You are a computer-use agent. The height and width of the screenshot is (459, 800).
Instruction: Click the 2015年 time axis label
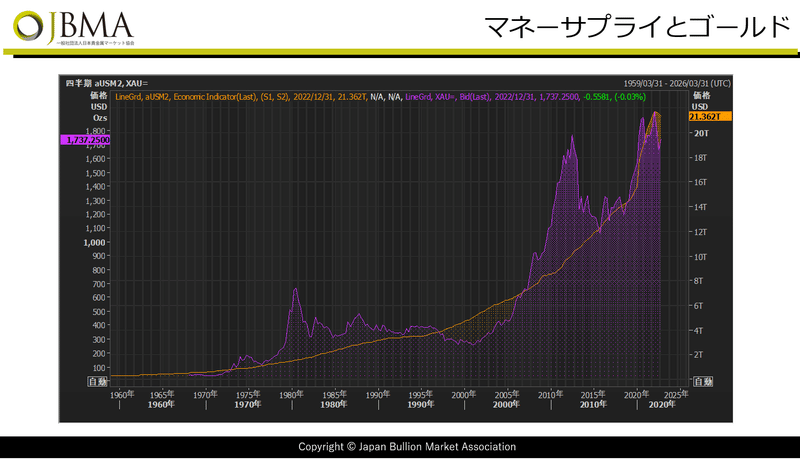tap(593, 395)
